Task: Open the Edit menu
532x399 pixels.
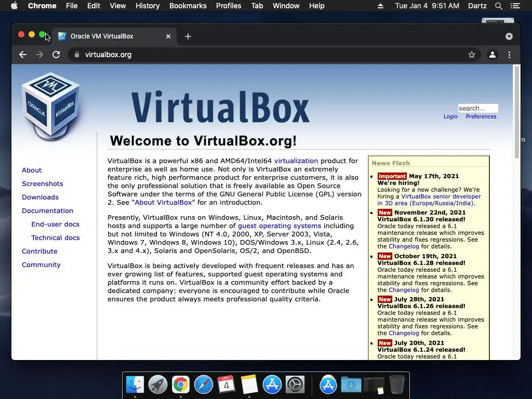Action: pyautogui.click(x=94, y=6)
